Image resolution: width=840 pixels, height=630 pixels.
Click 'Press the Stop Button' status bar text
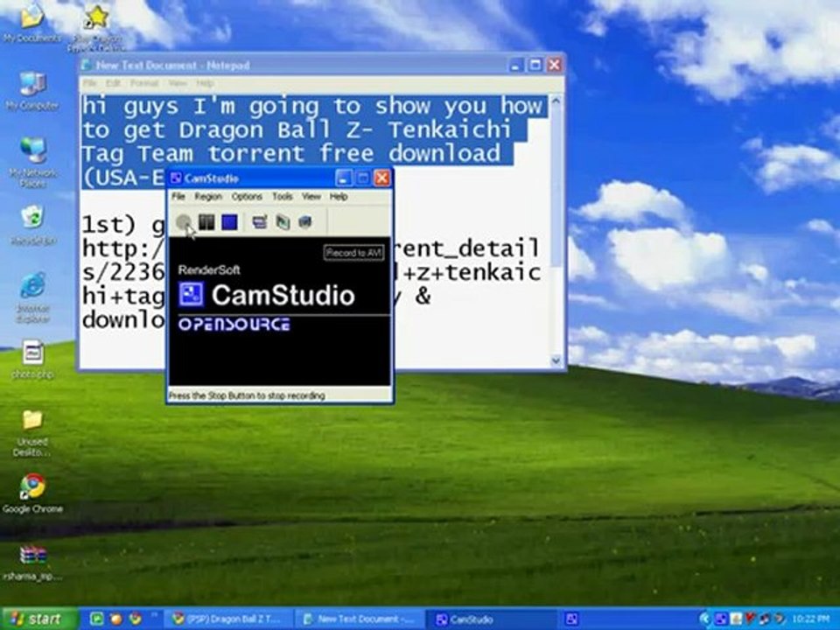(x=247, y=395)
